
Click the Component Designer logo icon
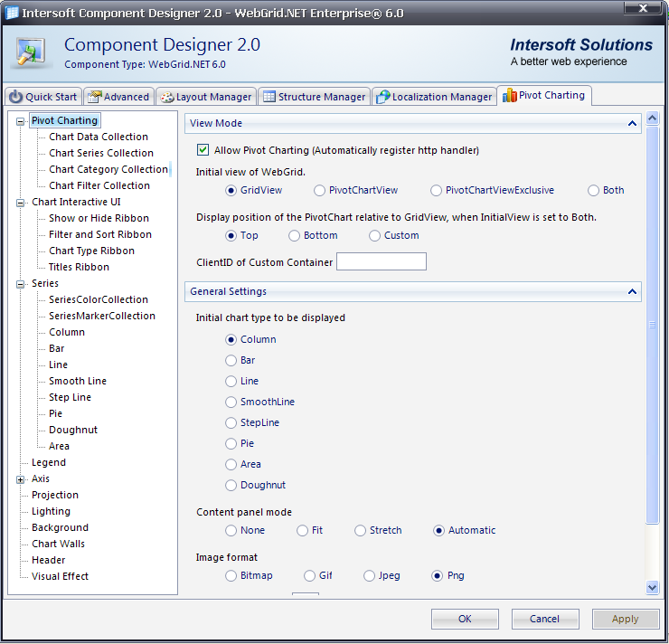point(31,53)
